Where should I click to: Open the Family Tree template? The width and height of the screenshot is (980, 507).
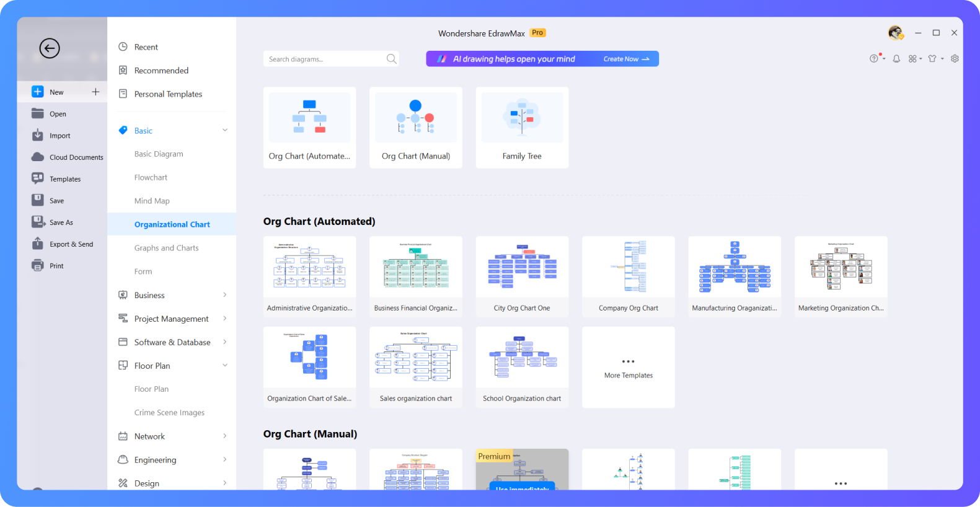tap(522, 128)
